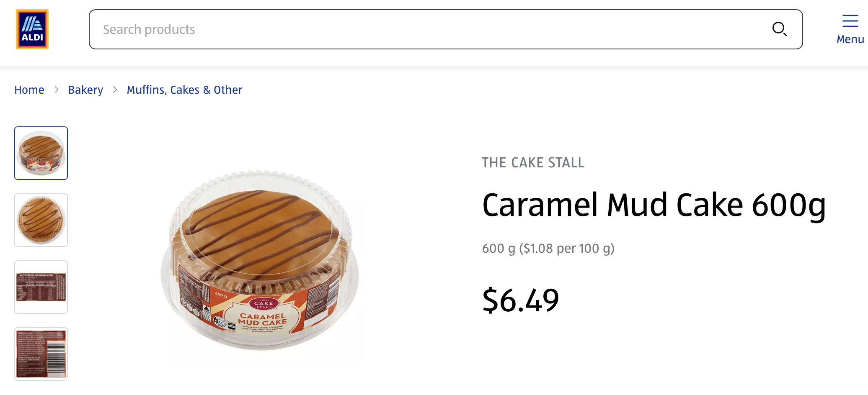
Task: Click the magnifying glass search icon
Action: (779, 29)
